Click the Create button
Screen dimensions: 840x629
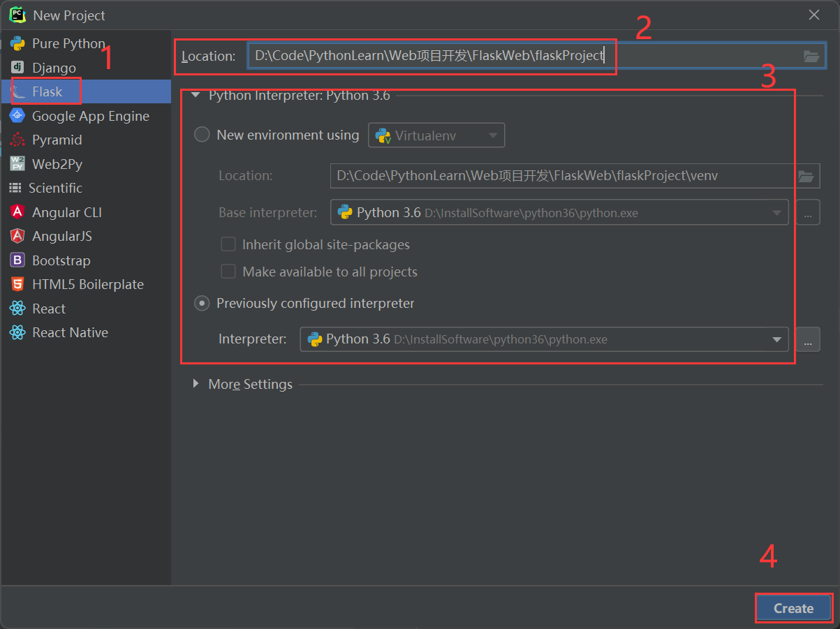point(793,608)
